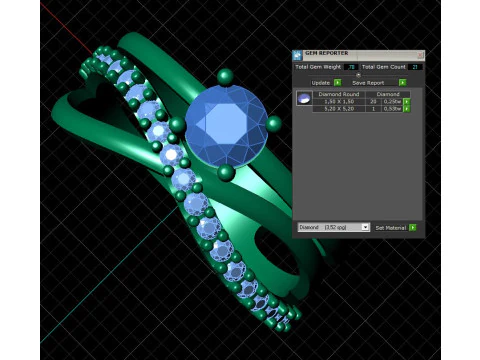The image size is (480, 360).
Task: Click the Diamond header in the gem table
Action: coord(388,94)
